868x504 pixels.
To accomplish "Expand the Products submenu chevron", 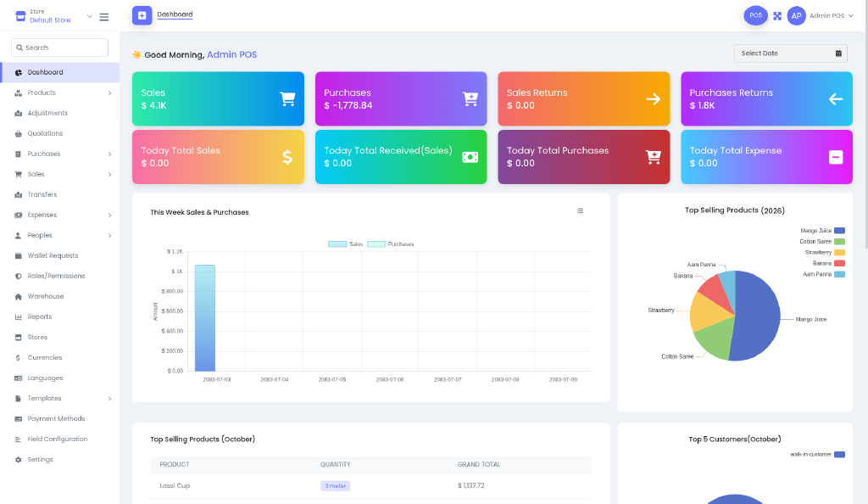I will click(109, 93).
